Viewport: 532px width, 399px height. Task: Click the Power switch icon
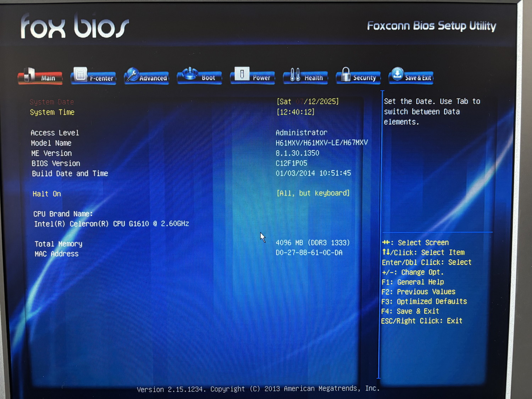click(x=242, y=74)
